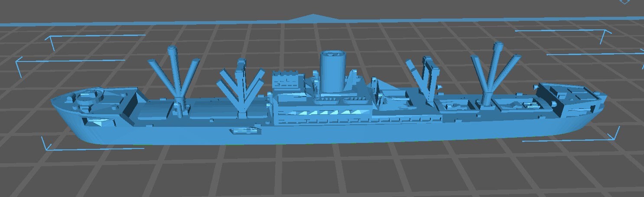Click the second cargo derrick before the bridge
644x197 pixels.
[241, 87]
